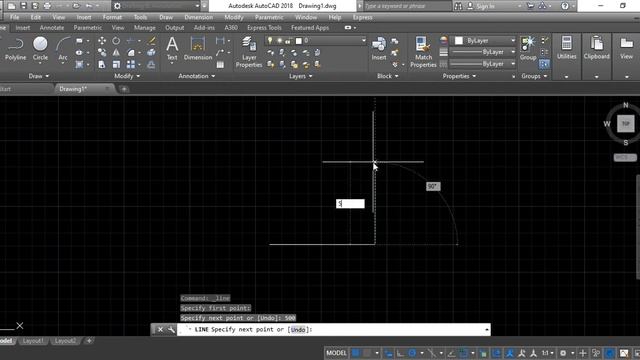The height and width of the screenshot is (360, 640).
Task: Click the ViewCube TOP face
Action: (625, 124)
